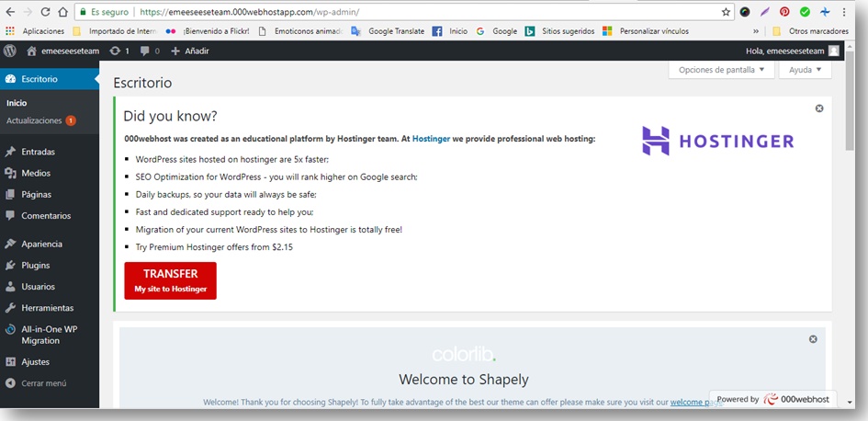Open the Google Translate bookmark
Viewport: 868px width, 421px height.
click(x=388, y=31)
